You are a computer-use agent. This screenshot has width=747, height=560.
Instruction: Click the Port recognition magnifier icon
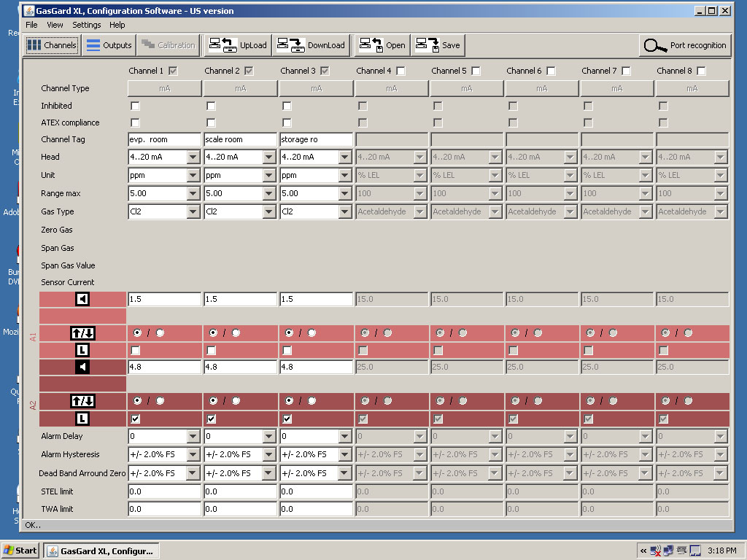pyautogui.click(x=655, y=46)
